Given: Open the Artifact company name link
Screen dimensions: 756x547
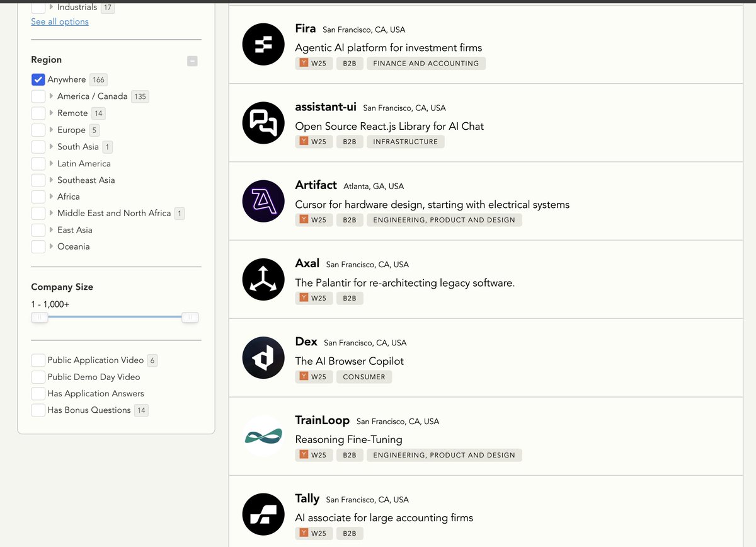Looking at the screenshot, I should 316,185.
